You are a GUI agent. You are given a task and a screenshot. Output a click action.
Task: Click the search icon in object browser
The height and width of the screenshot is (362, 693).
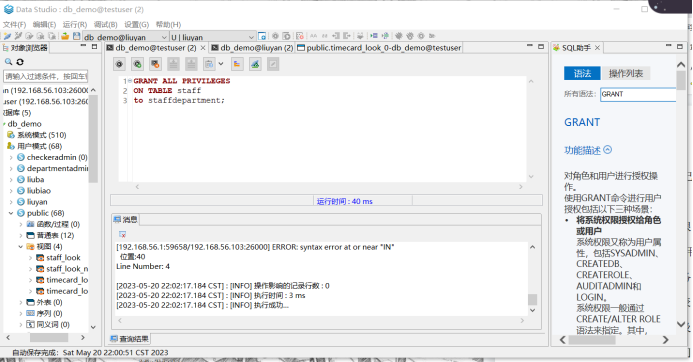[8, 62]
